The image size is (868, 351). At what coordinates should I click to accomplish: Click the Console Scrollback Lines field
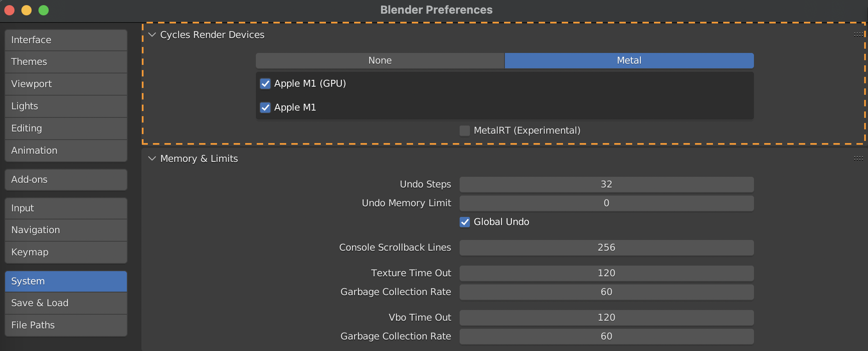(x=606, y=248)
